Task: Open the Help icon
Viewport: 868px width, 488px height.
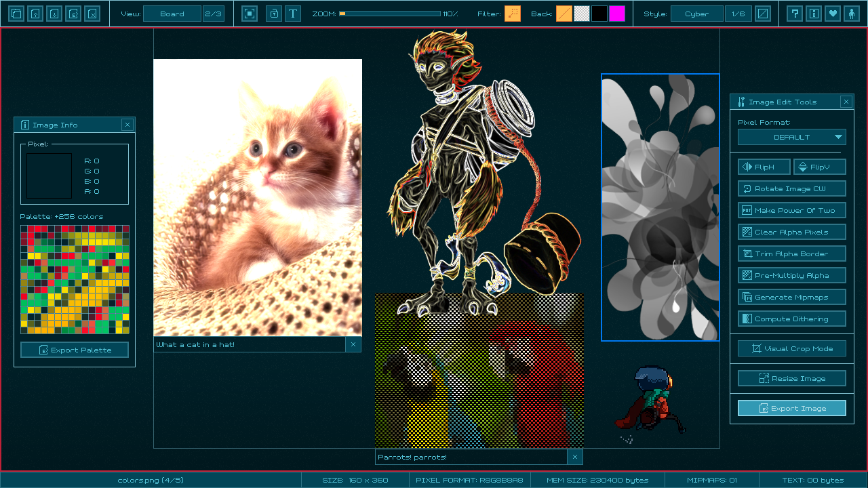Action: (795, 14)
